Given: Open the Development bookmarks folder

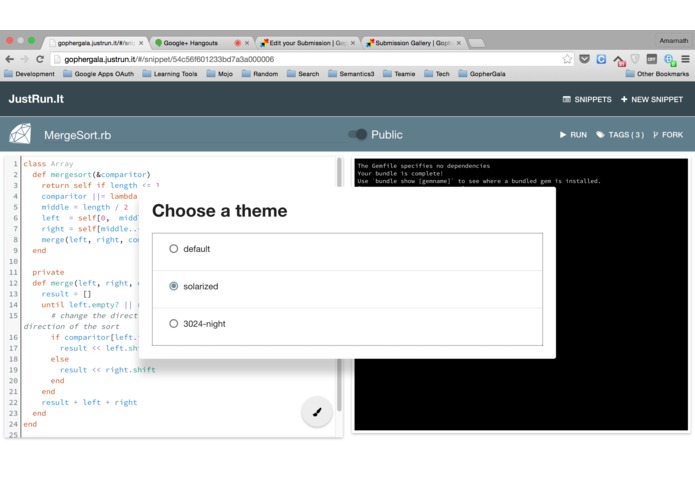Looking at the screenshot, I should tap(29, 74).
